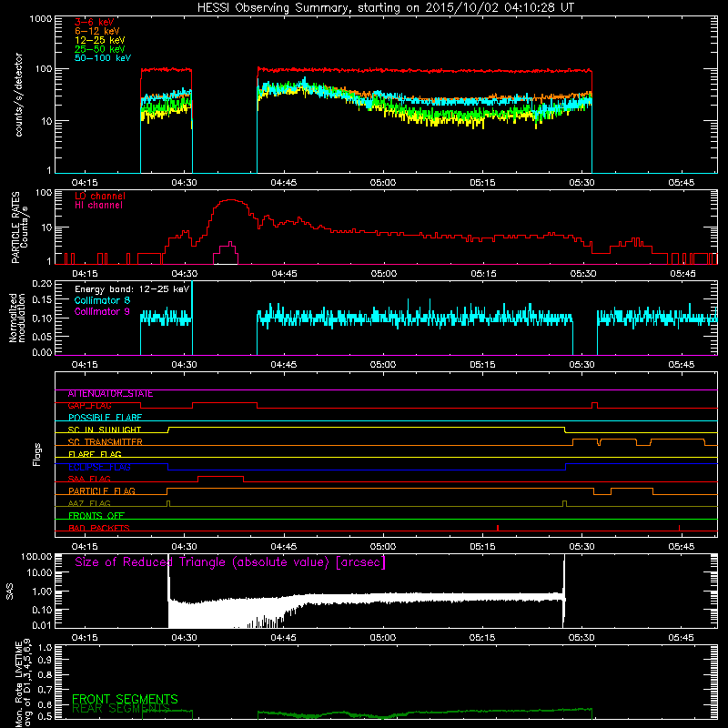Click the "0.9" tick on the livetime axis
The width and height of the screenshot is (728, 728).
[45, 660]
